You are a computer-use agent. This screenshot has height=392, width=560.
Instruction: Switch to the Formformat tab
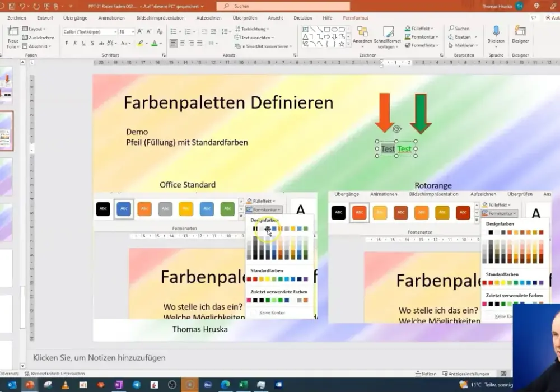[x=356, y=18]
